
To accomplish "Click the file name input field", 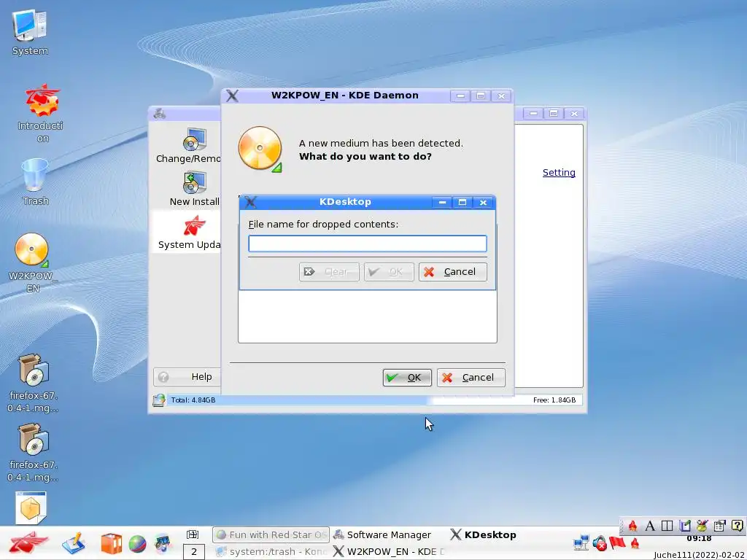I will [x=368, y=244].
